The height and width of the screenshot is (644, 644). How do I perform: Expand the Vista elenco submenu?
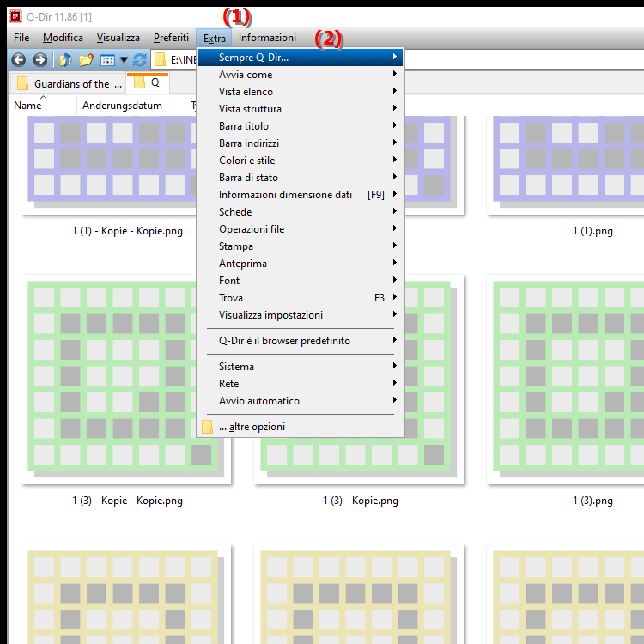point(301,92)
